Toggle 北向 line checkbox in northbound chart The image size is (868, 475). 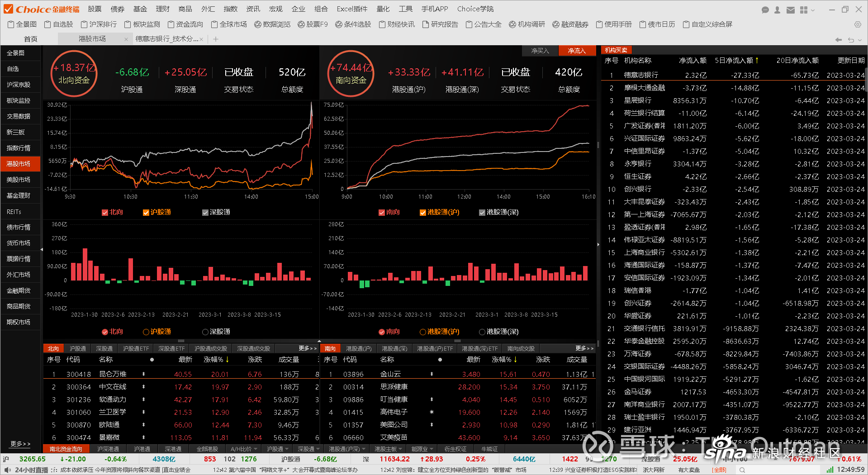[x=105, y=213]
